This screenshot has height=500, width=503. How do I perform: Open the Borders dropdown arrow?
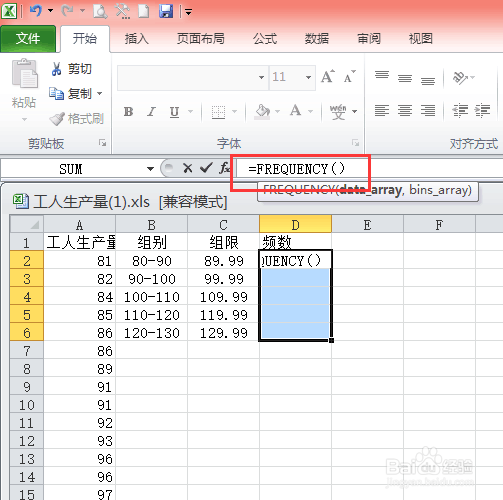pyautogui.click(x=234, y=111)
